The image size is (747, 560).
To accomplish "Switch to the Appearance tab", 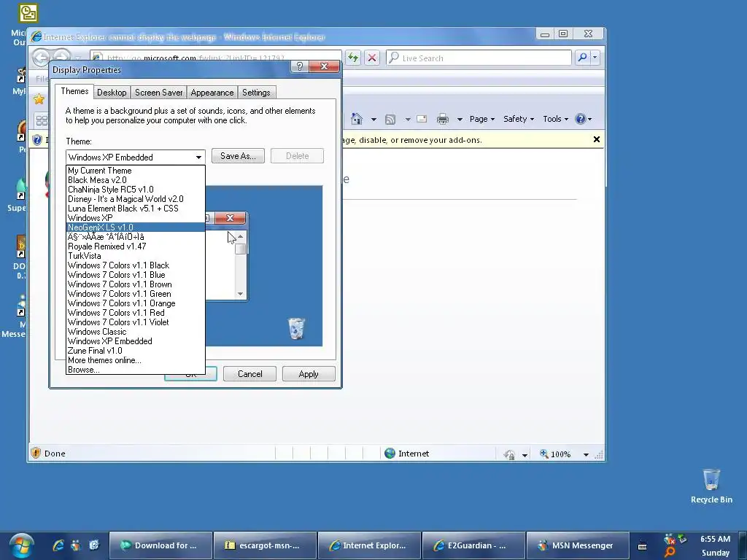I will click(212, 93).
